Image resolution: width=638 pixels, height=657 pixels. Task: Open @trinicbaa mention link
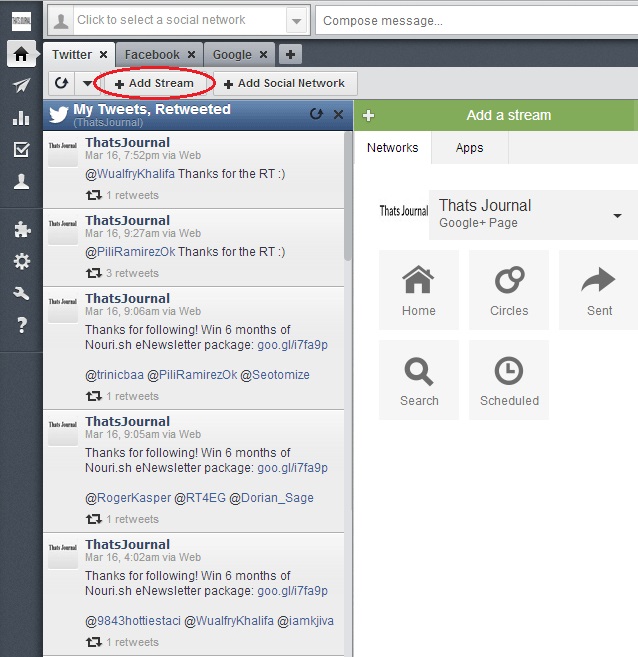point(114,375)
